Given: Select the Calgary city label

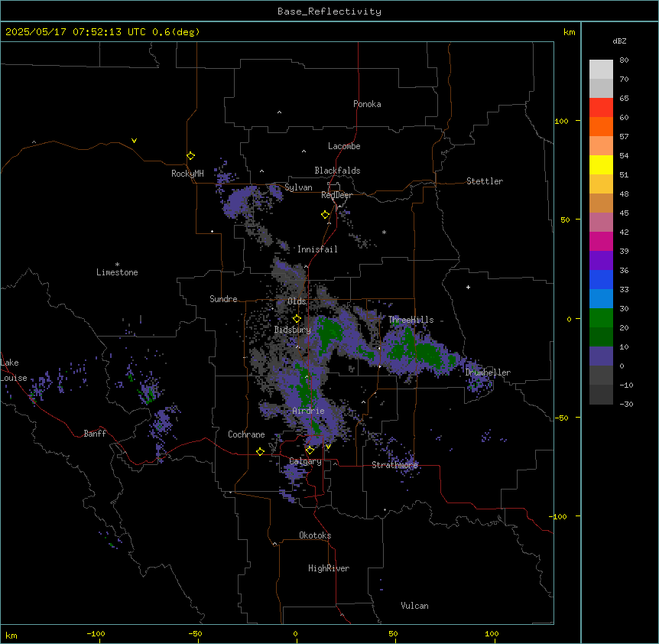Looking at the screenshot, I should pyautogui.click(x=305, y=461).
